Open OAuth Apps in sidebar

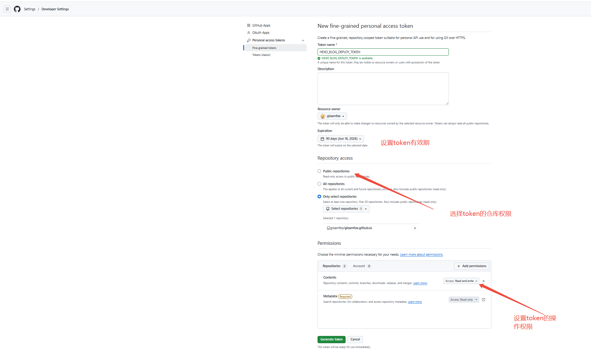(261, 33)
